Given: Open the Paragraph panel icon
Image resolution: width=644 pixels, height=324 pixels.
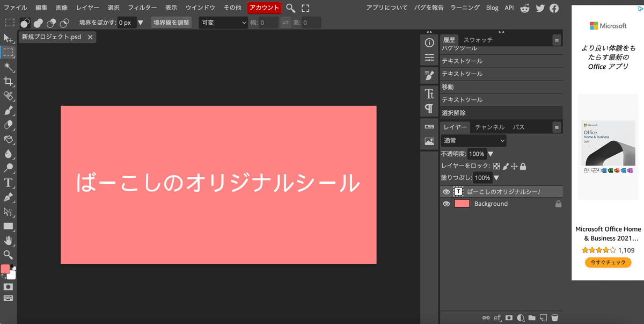Looking at the screenshot, I should 429,109.
